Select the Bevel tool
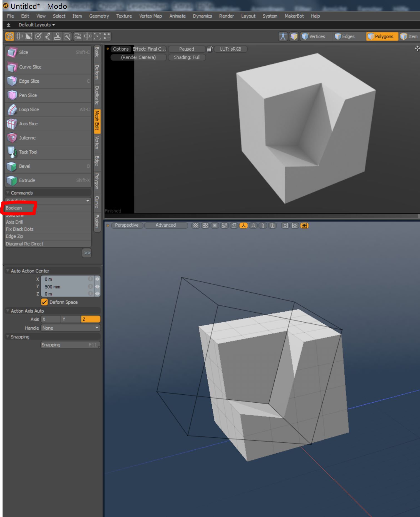This screenshot has height=517, width=420. (x=48, y=166)
